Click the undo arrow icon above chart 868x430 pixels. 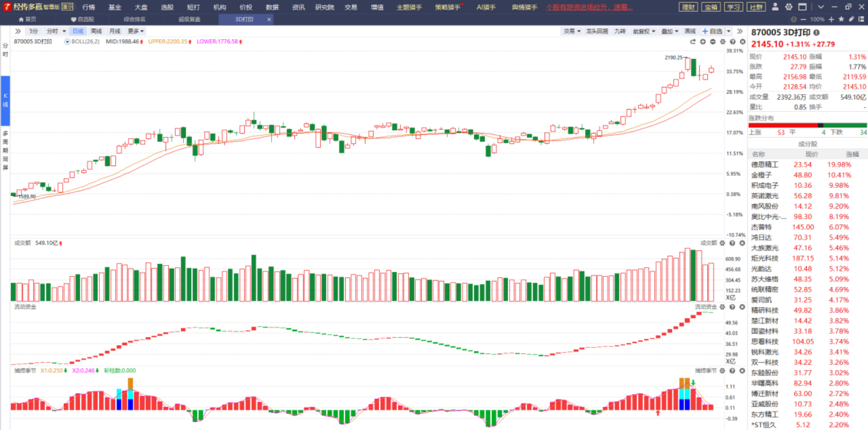[x=693, y=42]
